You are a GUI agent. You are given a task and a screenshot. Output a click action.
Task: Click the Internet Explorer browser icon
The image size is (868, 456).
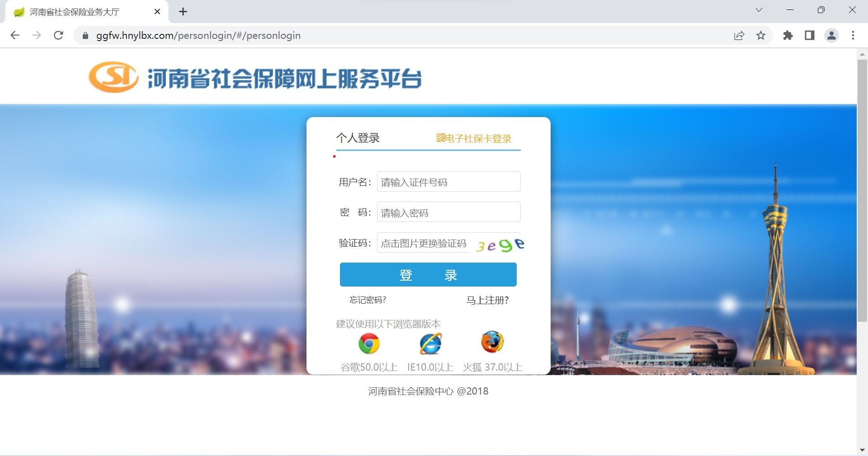click(430, 344)
